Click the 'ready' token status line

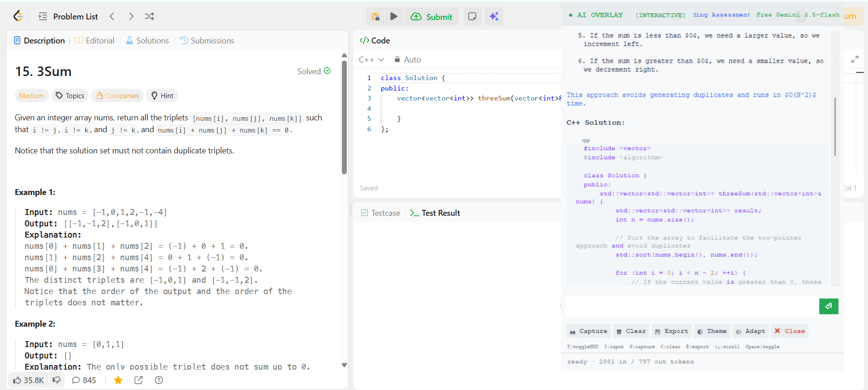click(630, 361)
